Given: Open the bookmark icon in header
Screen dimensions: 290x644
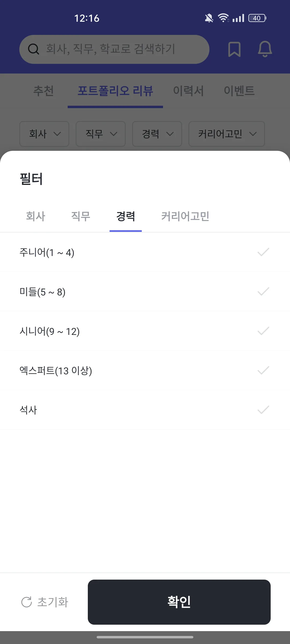Looking at the screenshot, I should [x=234, y=49].
